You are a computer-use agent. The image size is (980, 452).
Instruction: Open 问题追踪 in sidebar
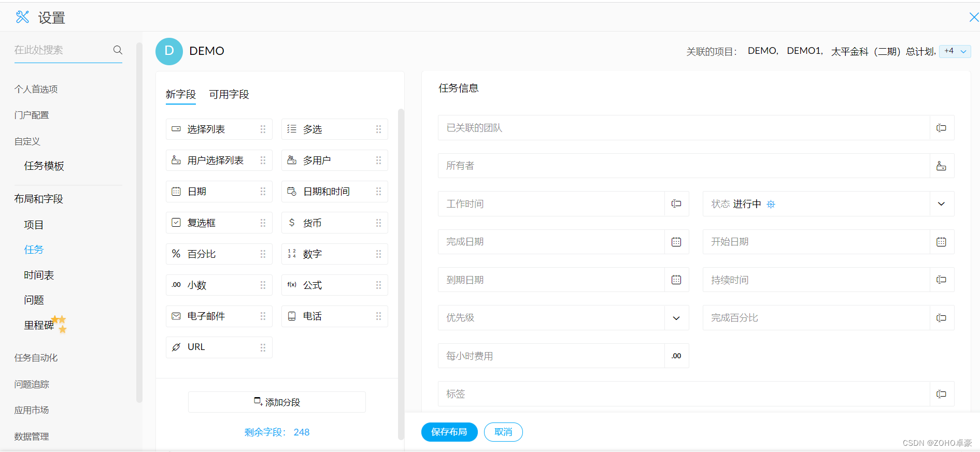(x=32, y=384)
